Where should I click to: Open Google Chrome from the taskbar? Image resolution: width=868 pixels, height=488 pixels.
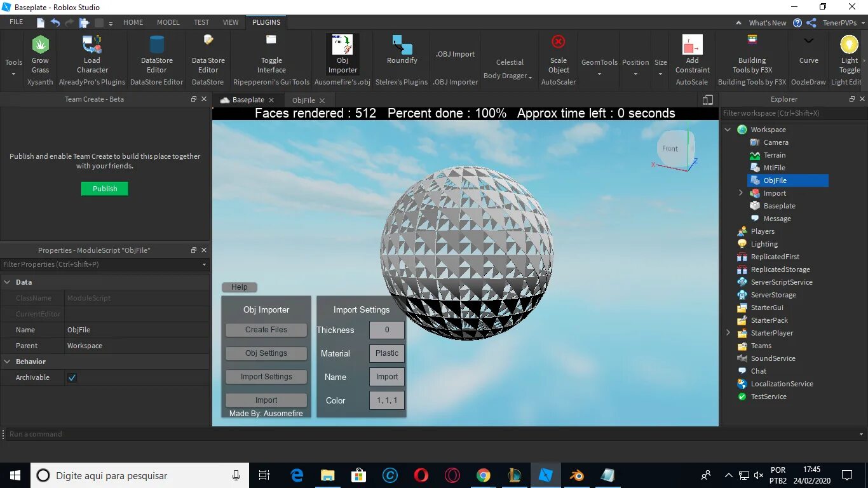click(484, 475)
